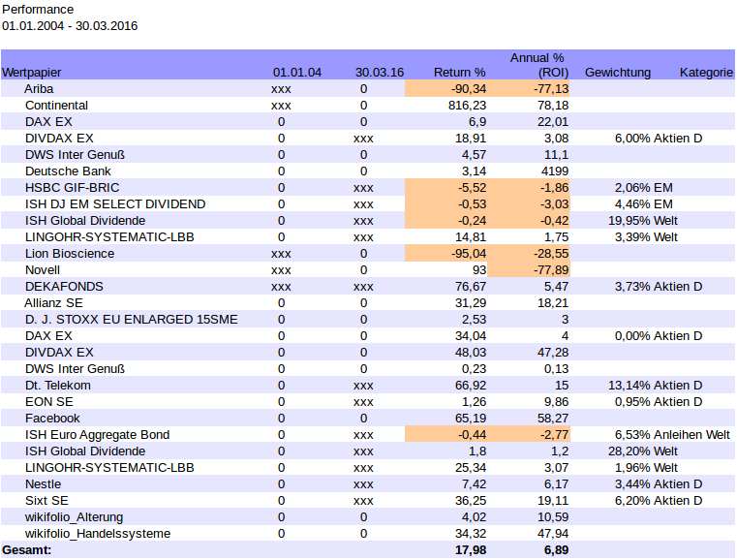Select the wikifolio_Handelssysteme row name

coord(98,534)
